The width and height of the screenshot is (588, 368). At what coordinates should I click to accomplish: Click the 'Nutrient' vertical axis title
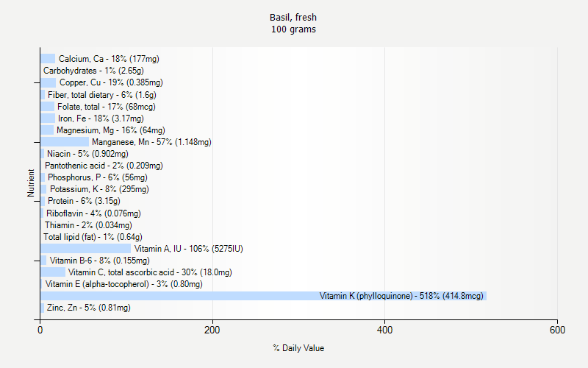31,183
